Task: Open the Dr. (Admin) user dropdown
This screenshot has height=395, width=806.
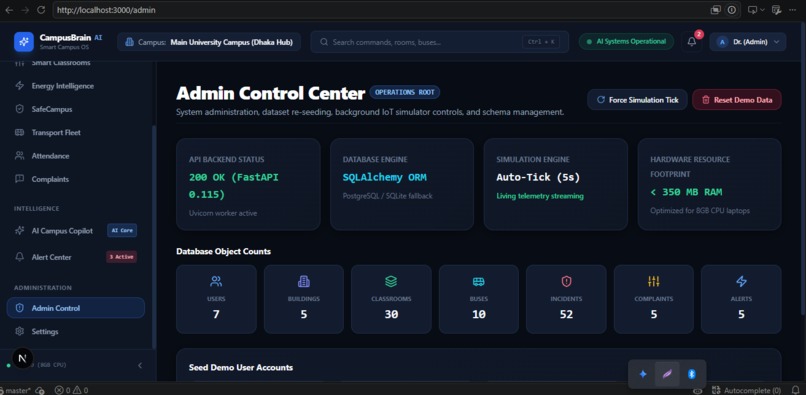Action: coord(748,42)
